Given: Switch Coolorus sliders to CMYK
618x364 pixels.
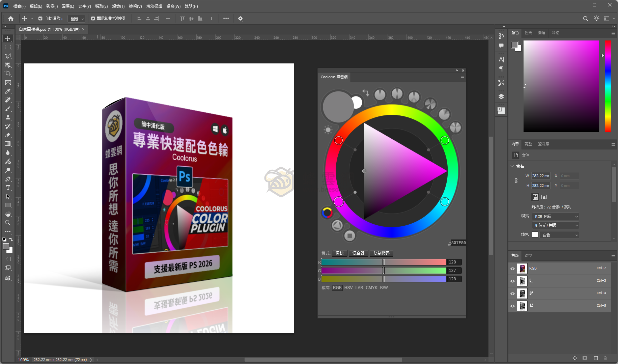Looking at the screenshot, I should point(371,288).
